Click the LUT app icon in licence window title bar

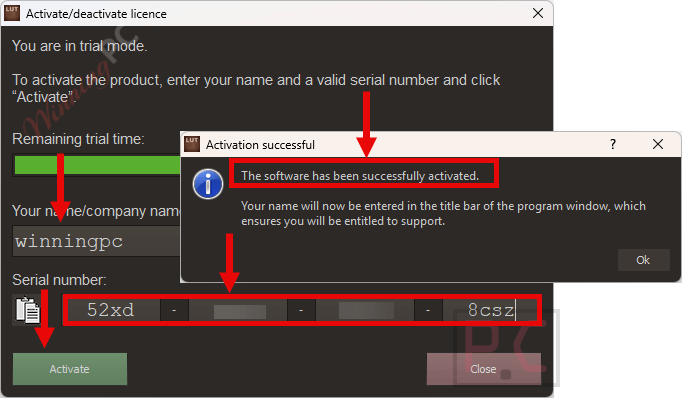(x=12, y=13)
